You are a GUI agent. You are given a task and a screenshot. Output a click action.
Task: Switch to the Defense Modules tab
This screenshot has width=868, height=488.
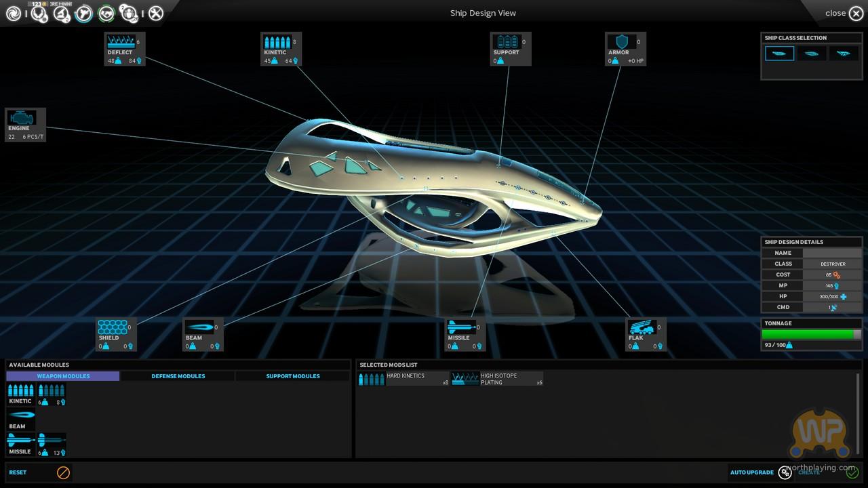[x=178, y=376]
